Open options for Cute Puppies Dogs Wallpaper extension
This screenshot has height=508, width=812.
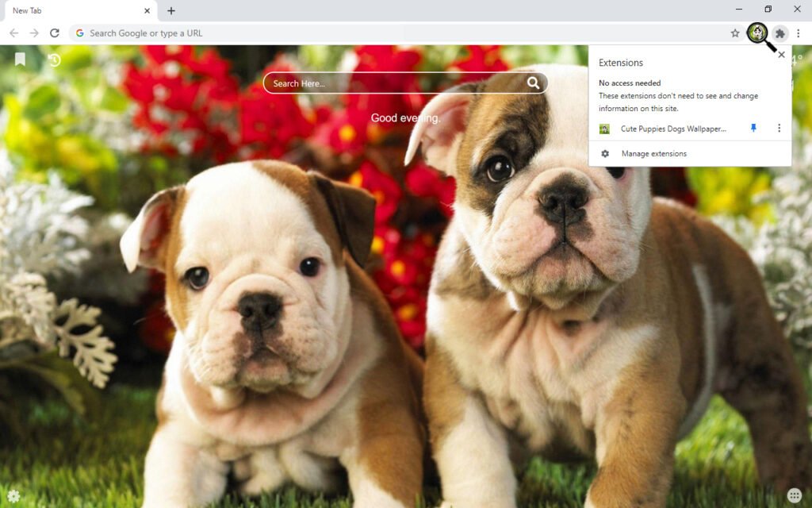tap(779, 128)
